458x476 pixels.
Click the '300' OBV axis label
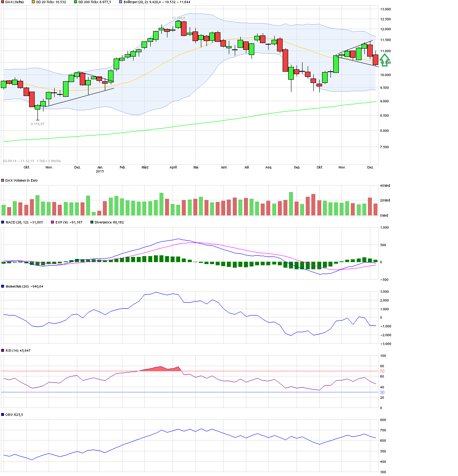coord(383,472)
